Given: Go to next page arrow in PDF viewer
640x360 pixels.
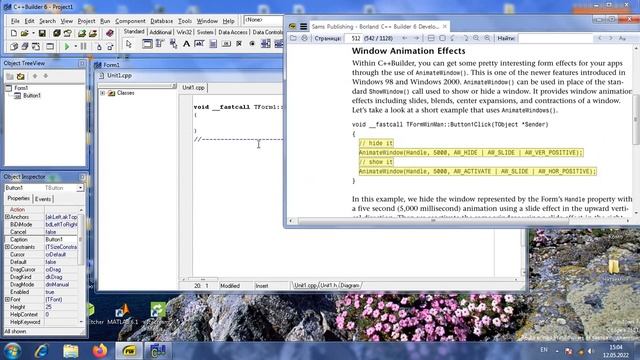Looking at the screenshot, I should [x=416, y=38].
